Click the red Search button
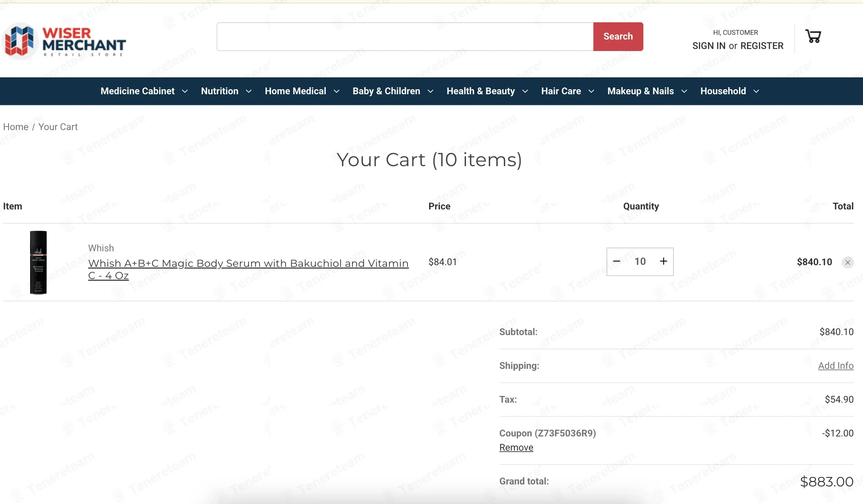The height and width of the screenshot is (504, 863). click(618, 36)
